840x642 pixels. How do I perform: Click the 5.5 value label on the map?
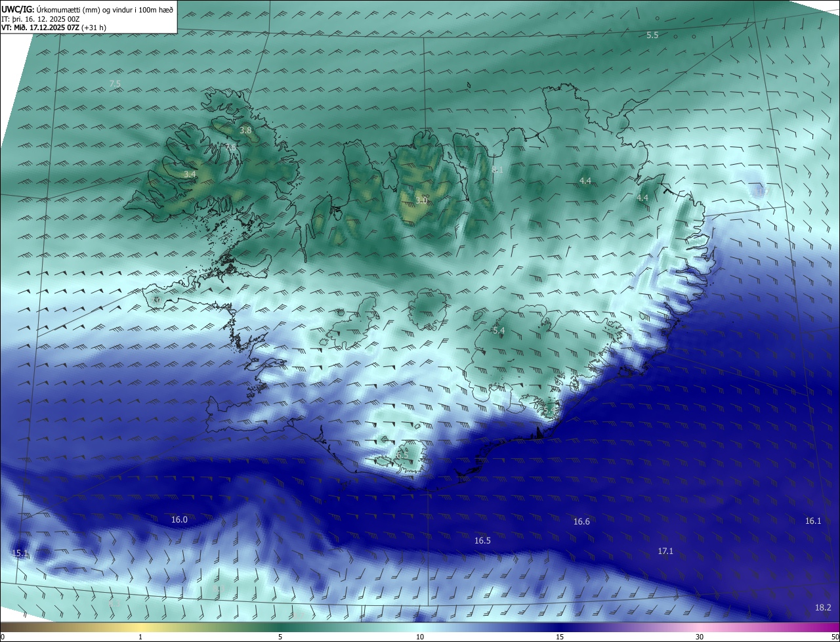click(652, 35)
